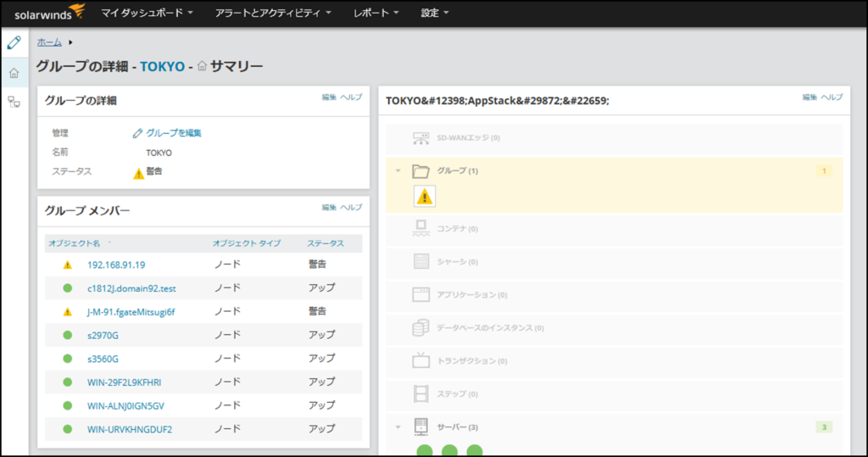Click green count badge on サーバー row
The image size is (868, 457).
click(824, 427)
